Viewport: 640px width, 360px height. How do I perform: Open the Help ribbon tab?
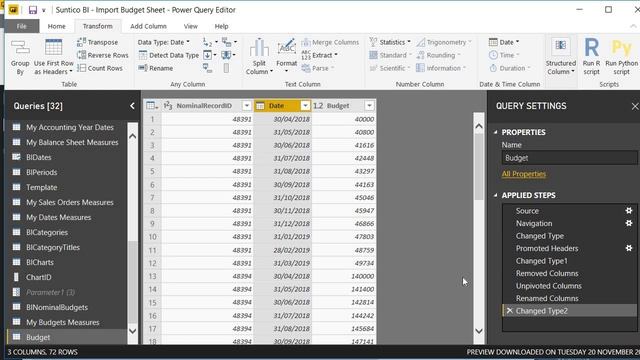coord(221,26)
